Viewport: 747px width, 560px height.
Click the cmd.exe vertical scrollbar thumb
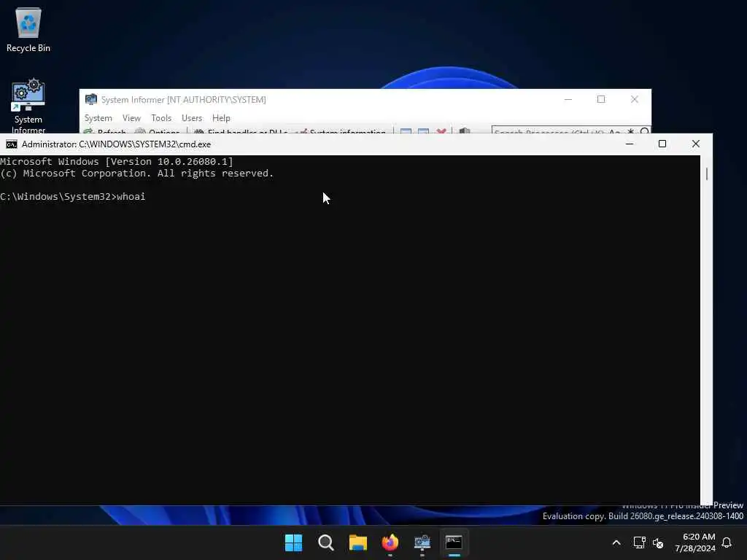pyautogui.click(x=706, y=174)
